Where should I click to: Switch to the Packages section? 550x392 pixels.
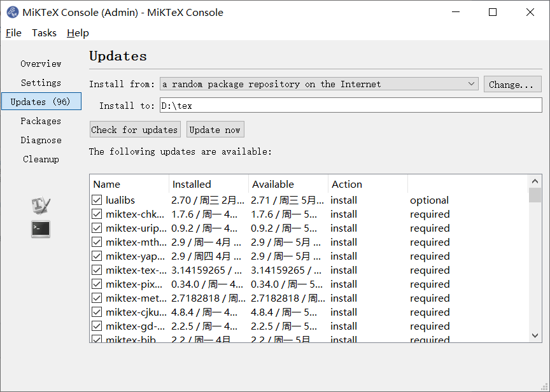(x=41, y=120)
